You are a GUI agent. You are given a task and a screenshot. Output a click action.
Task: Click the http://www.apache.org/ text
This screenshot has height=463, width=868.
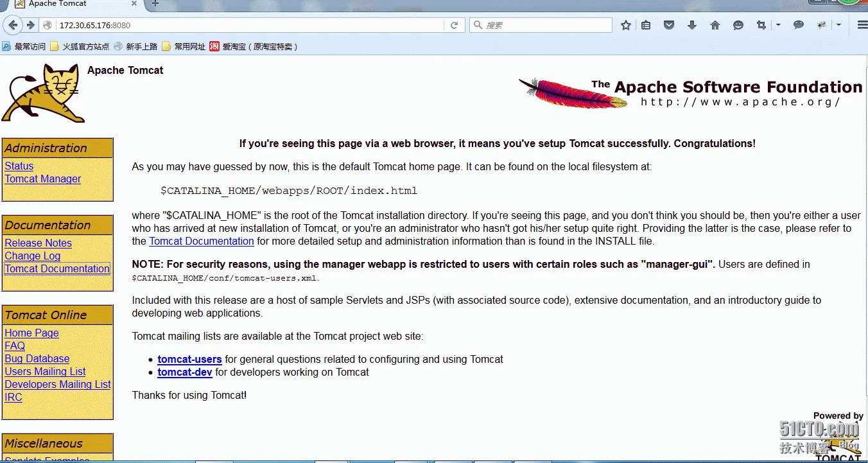[x=741, y=101]
